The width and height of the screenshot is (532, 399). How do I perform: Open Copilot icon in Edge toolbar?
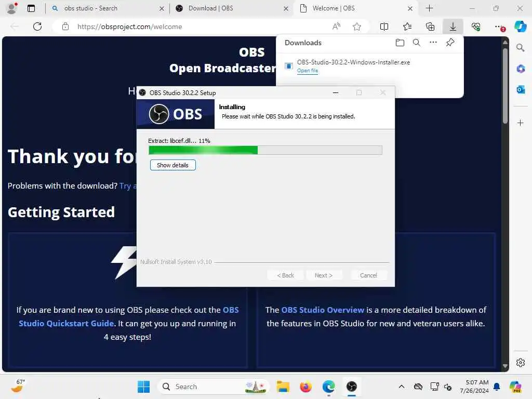[520, 26]
